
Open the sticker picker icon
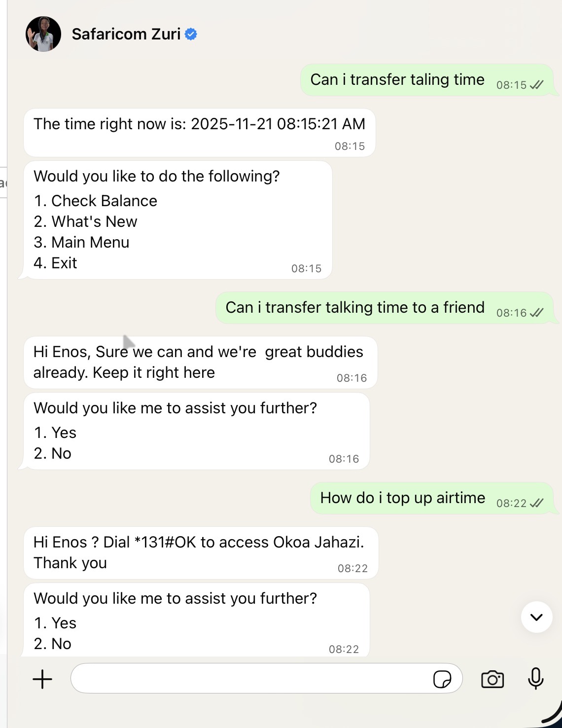point(442,679)
